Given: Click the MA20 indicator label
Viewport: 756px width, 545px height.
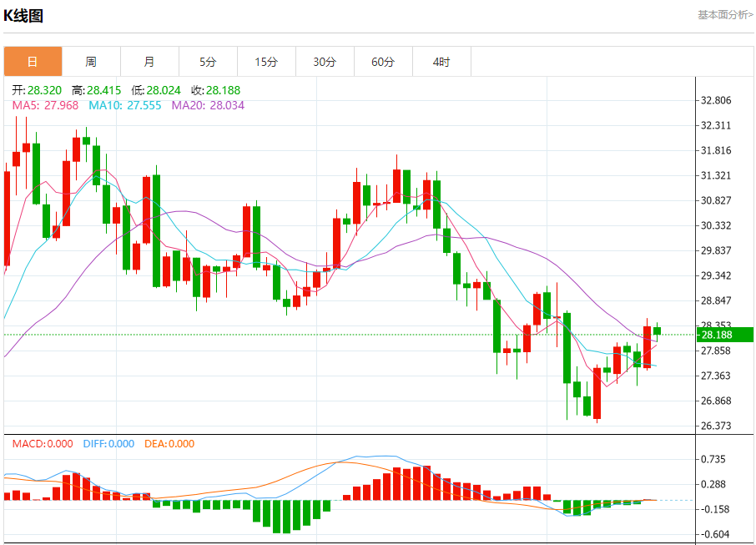Looking at the screenshot, I should 208,106.
